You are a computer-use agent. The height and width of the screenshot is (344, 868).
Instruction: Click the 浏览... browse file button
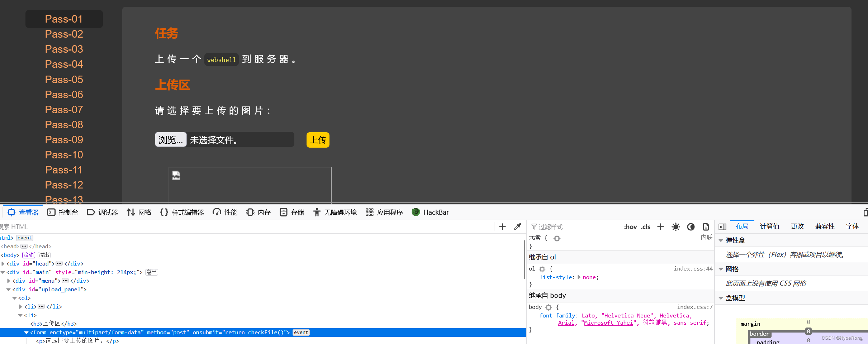pyautogui.click(x=171, y=140)
